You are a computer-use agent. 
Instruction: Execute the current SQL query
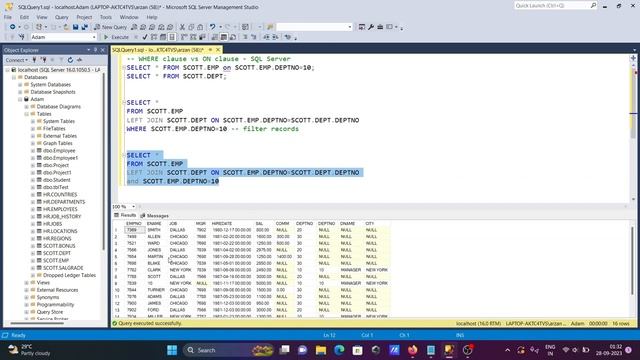point(116,37)
